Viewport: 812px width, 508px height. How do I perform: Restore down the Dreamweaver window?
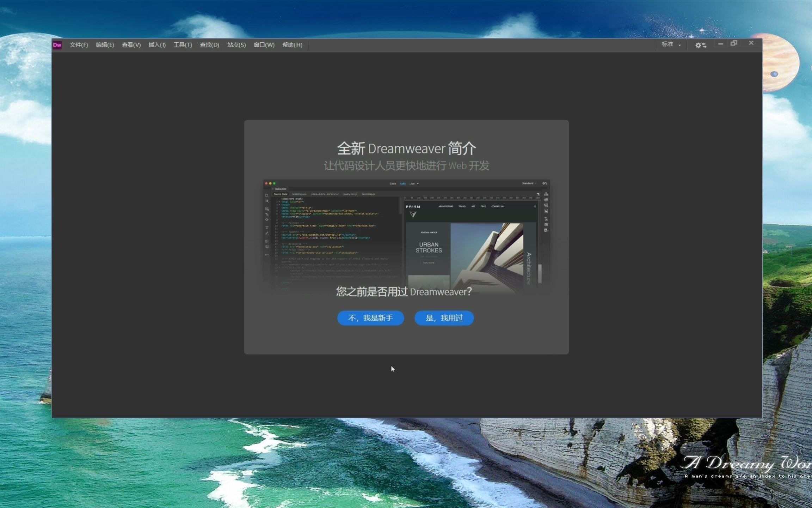(x=734, y=43)
